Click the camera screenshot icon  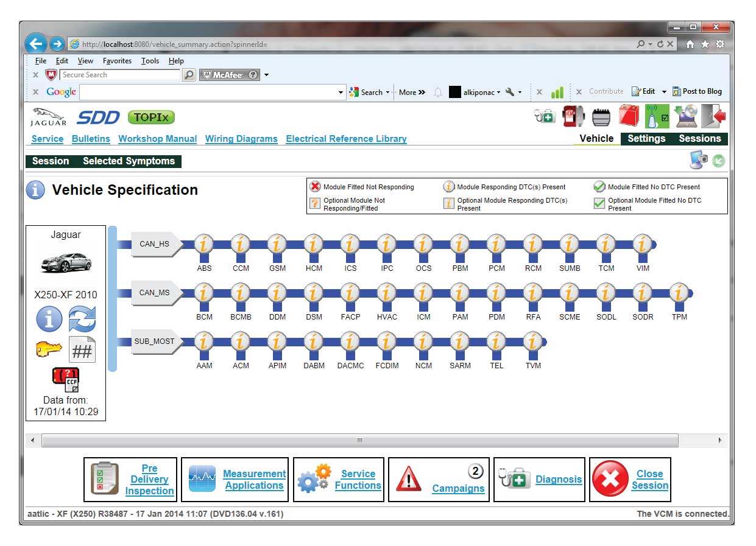(x=699, y=160)
